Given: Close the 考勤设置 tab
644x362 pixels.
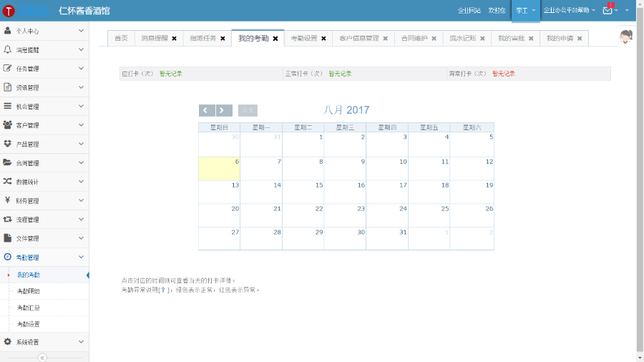Looking at the screenshot, I should 323,39.
